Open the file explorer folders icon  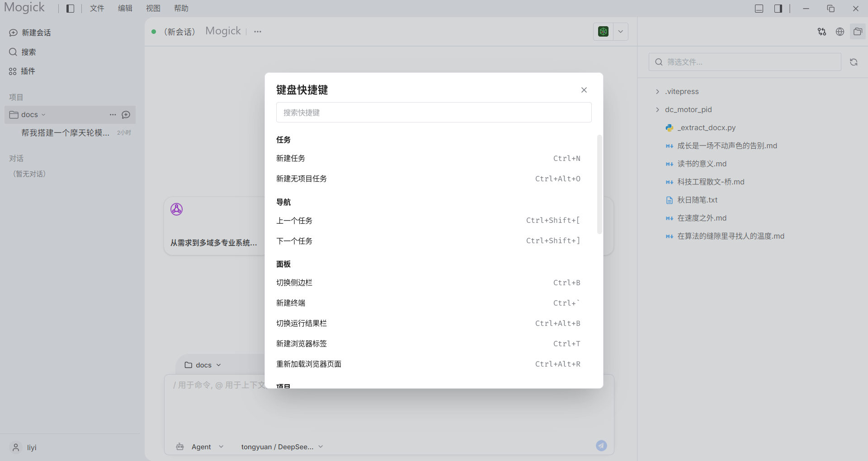tap(858, 32)
